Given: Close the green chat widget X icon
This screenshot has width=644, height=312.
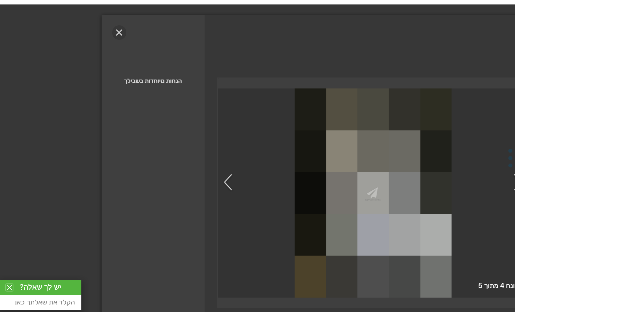Looking at the screenshot, I should pyautogui.click(x=10, y=287).
